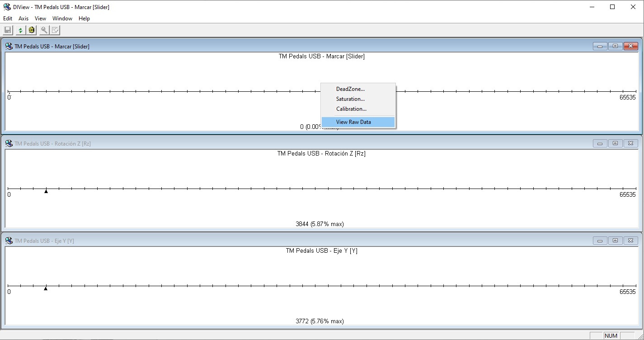Click the properties note toolbar icon
This screenshot has width=644, height=340.
[55, 30]
